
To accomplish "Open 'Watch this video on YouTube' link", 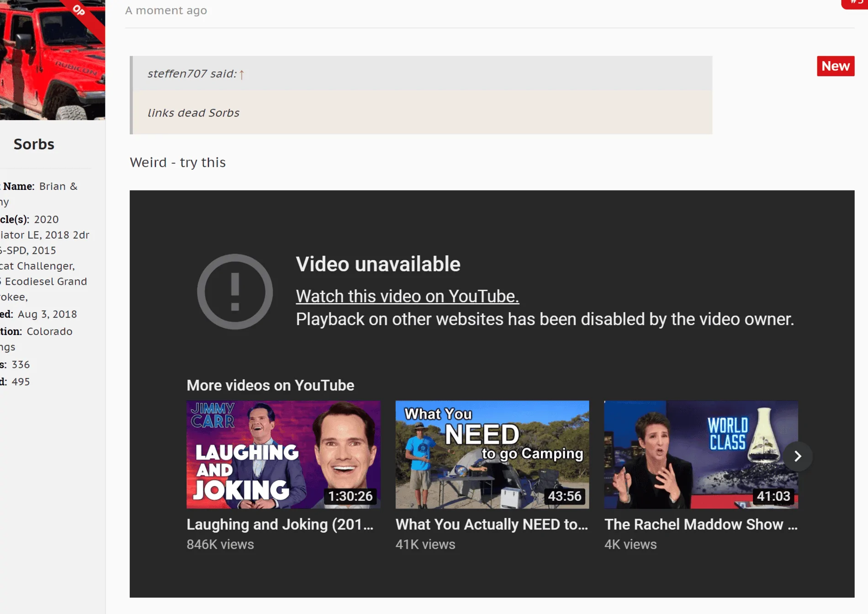I will pos(407,296).
